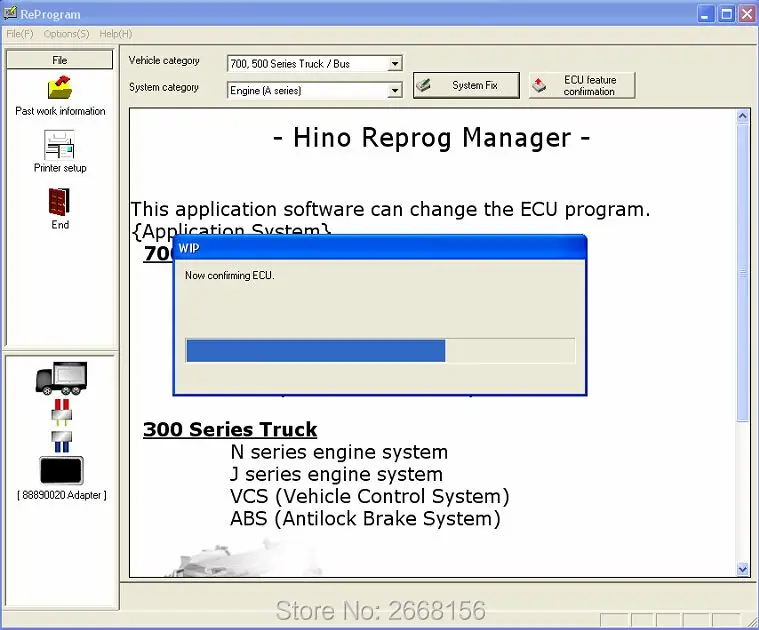Screen dimensions: 759x630
Task: Open Past work information folder icon
Action: click(x=60, y=88)
